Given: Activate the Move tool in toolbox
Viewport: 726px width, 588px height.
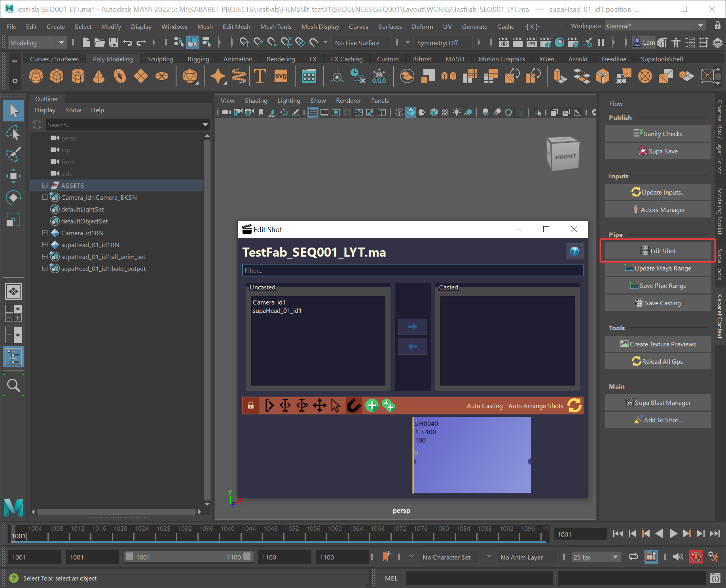Looking at the screenshot, I should coord(13,176).
